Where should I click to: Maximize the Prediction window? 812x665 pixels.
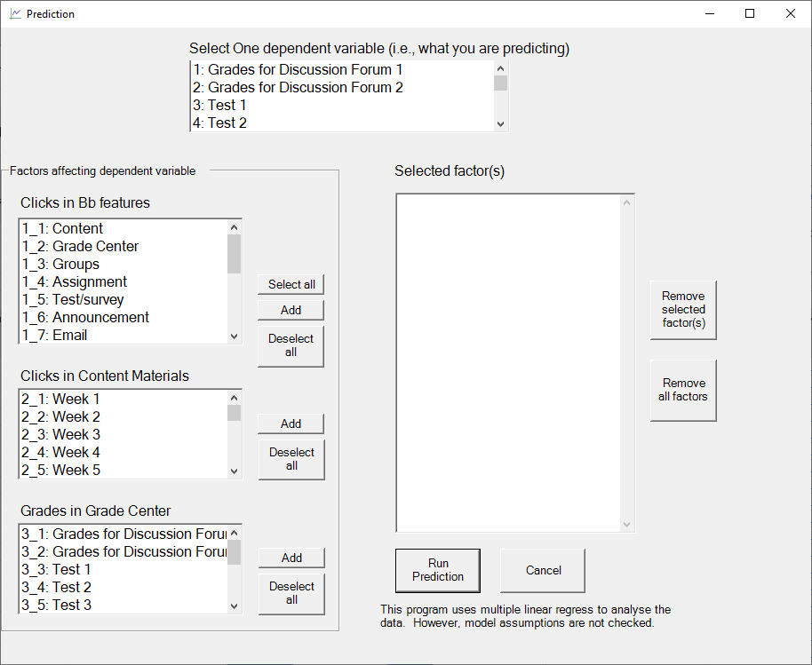(x=750, y=14)
